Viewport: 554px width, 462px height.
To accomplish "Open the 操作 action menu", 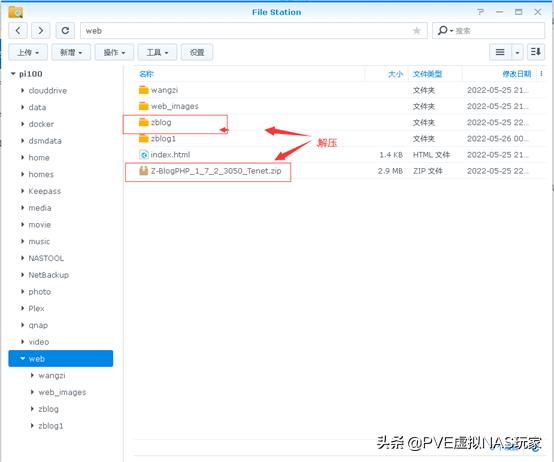I will pyautogui.click(x=114, y=52).
